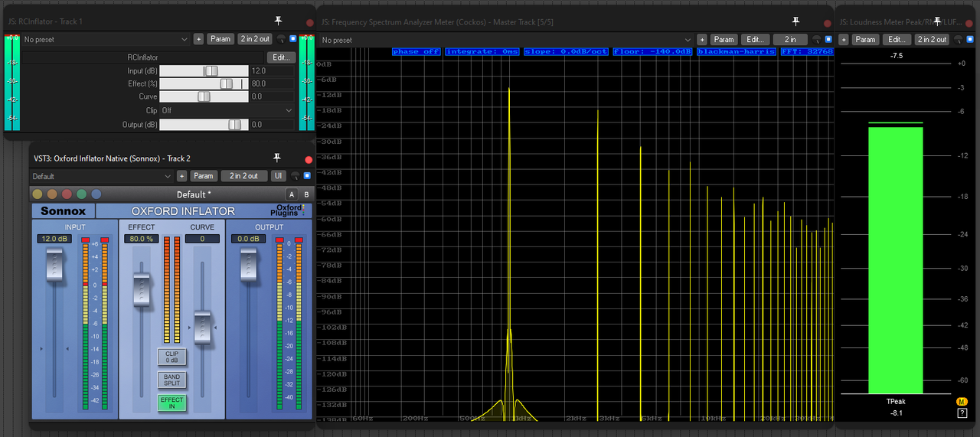Click the blue circle in Oxford Inflator header
Viewport: 980px width, 437px height.
[x=96, y=194]
